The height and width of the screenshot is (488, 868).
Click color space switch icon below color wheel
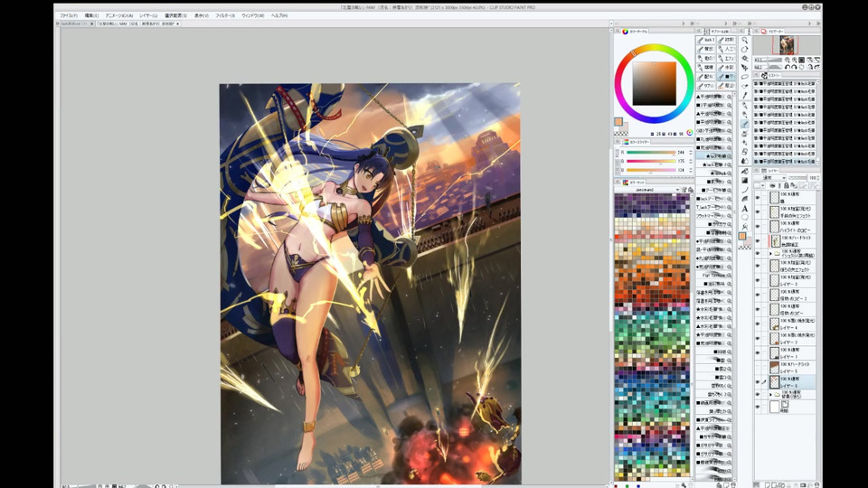pos(689,133)
